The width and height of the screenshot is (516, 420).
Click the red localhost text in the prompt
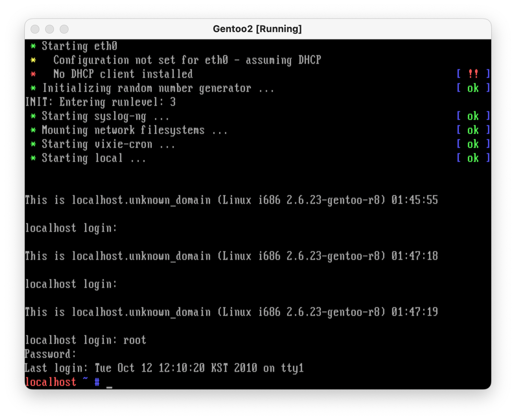coord(51,382)
